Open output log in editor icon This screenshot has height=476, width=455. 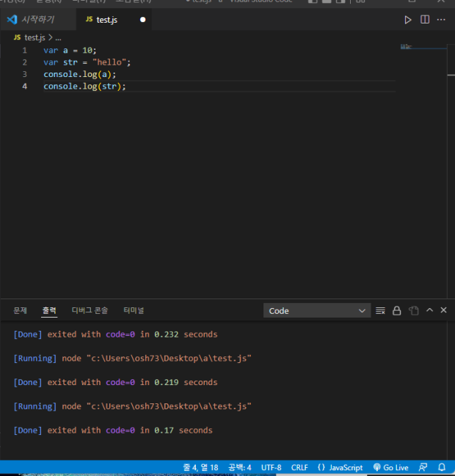[x=414, y=310]
